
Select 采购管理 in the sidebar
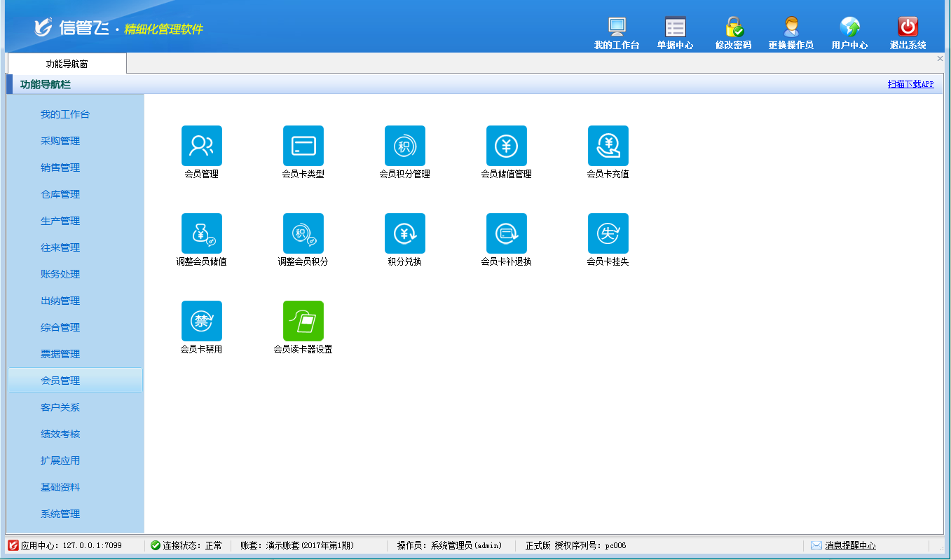(x=60, y=141)
